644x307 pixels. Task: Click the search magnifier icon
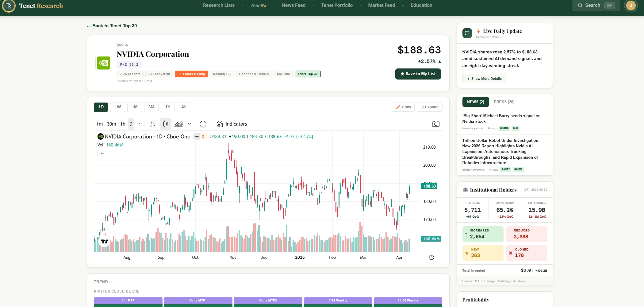point(580,6)
